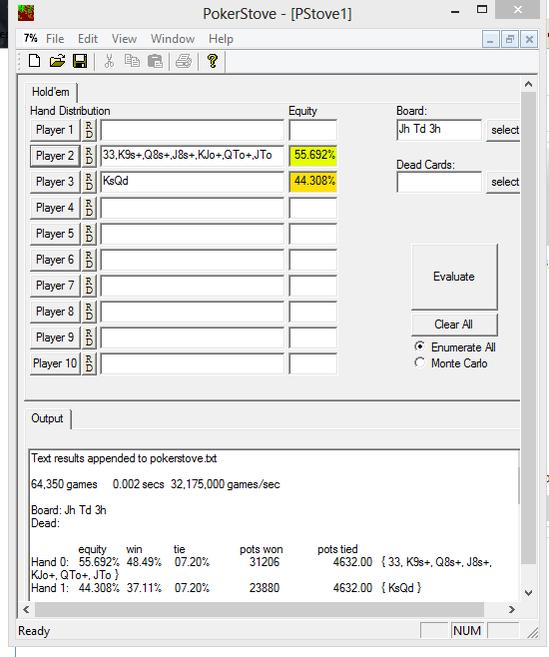Viewport: 549px width, 657px height.
Task: Click the RD button next to Player 5
Action: 89,234
